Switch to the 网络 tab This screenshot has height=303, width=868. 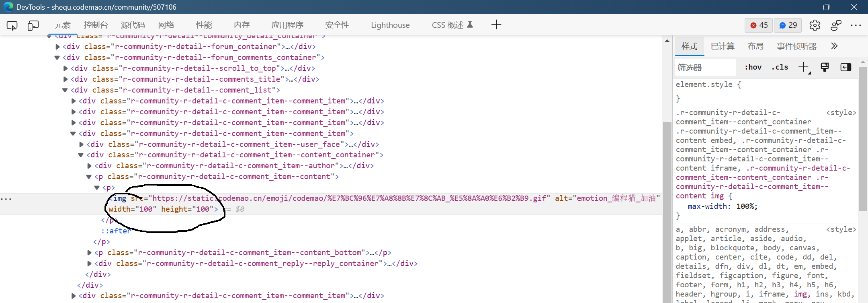(166, 25)
